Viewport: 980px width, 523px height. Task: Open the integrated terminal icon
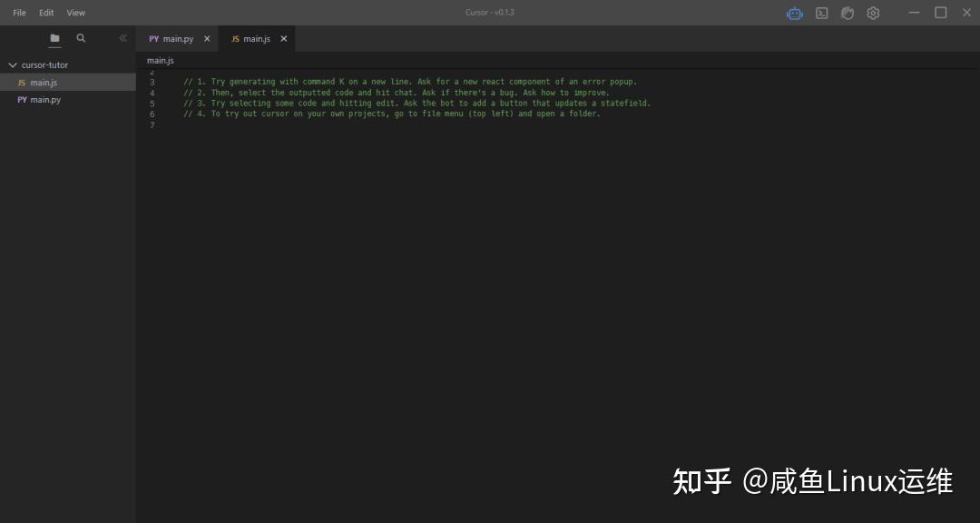click(x=821, y=13)
